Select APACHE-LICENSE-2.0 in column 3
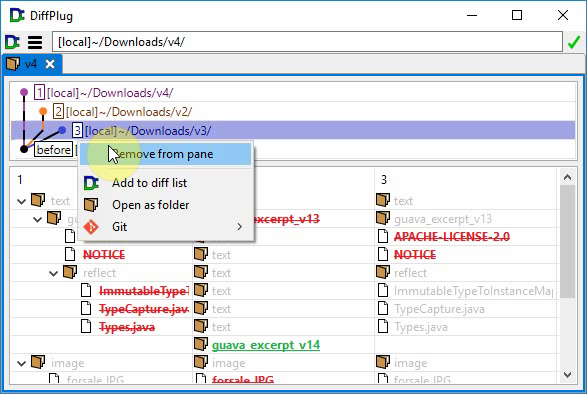 point(452,237)
